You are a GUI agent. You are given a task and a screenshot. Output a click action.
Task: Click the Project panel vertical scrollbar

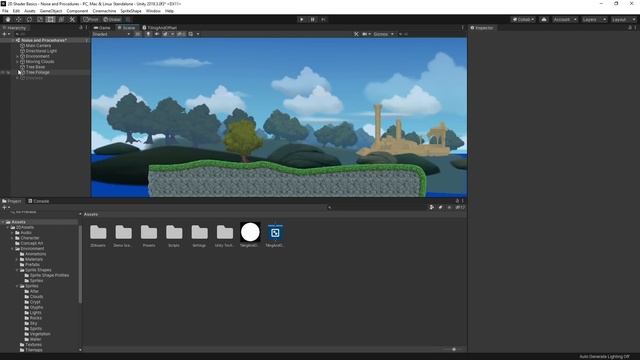tap(80, 265)
